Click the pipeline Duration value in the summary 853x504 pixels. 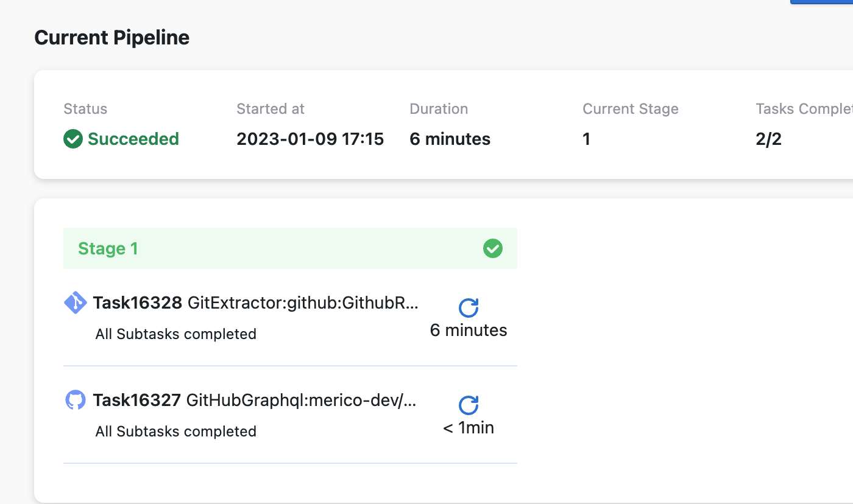pyautogui.click(x=450, y=139)
